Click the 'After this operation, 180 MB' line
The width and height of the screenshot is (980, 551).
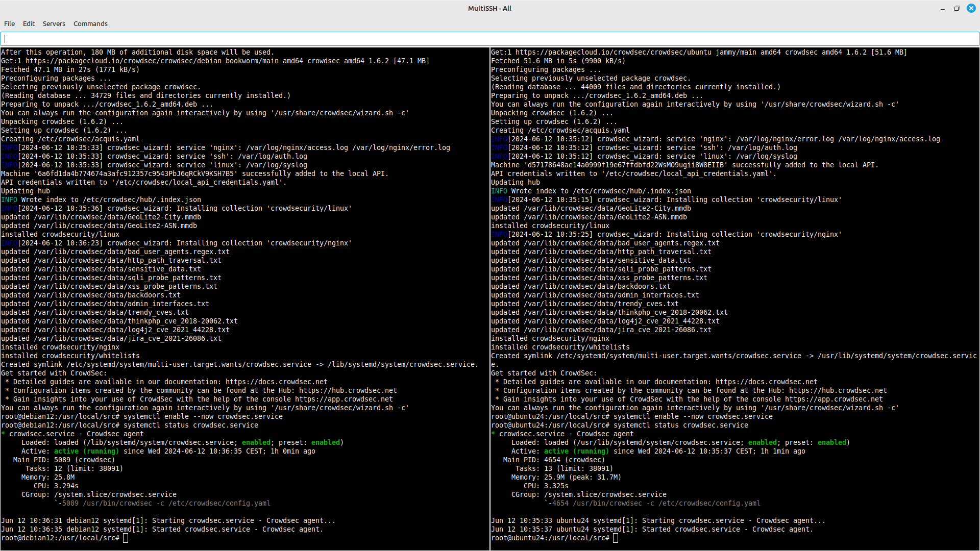pyautogui.click(x=138, y=52)
